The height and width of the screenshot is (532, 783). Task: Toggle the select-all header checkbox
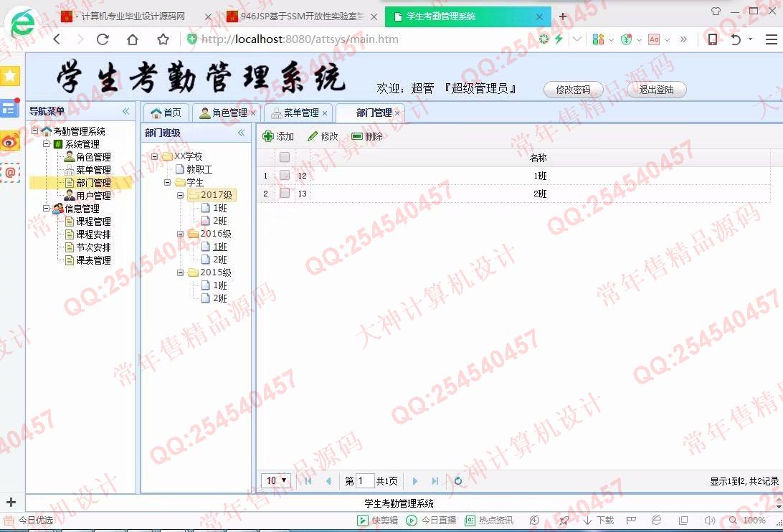click(x=285, y=157)
